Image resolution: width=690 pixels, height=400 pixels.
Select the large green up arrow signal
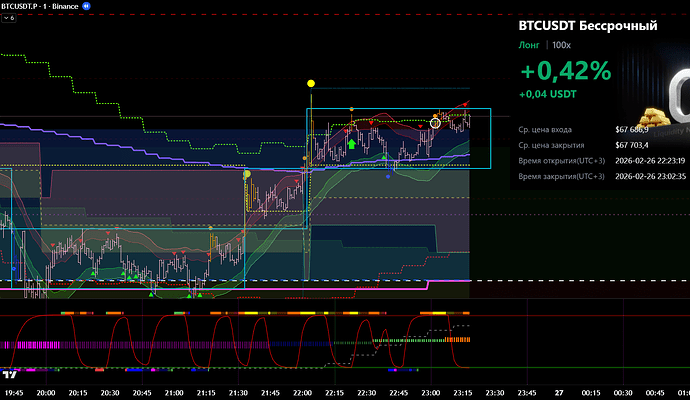coord(352,144)
